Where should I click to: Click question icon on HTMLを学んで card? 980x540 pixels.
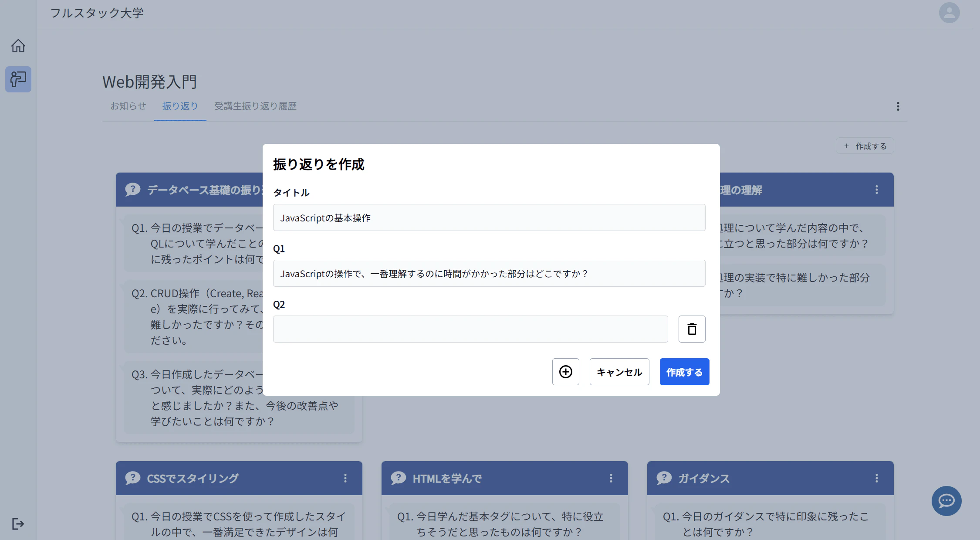pyautogui.click(x=398, y=478)
